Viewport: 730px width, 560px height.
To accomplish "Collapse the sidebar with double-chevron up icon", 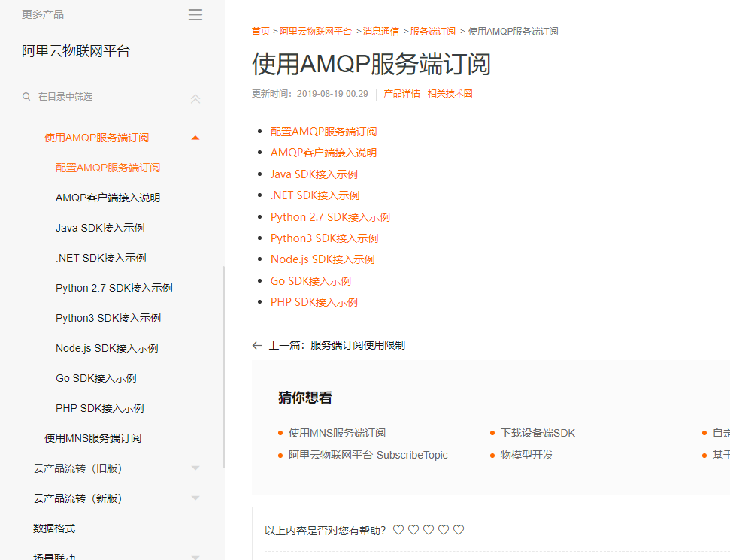I will 195,98.
